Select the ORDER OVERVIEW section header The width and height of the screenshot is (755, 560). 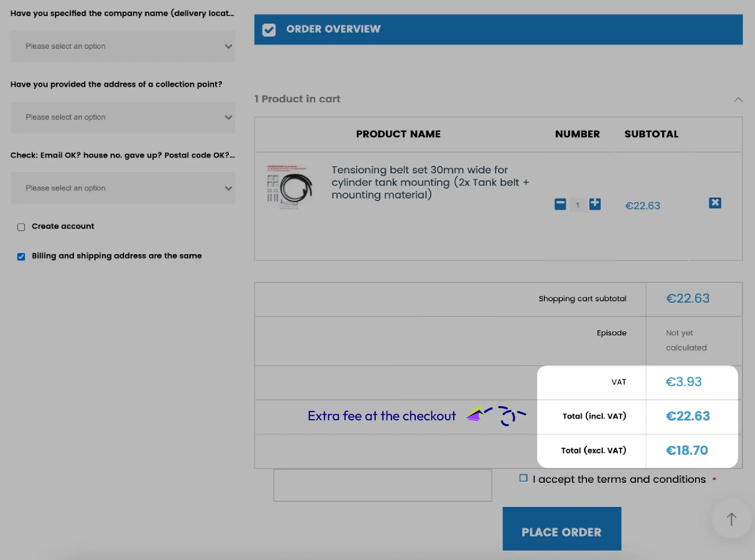333,29
